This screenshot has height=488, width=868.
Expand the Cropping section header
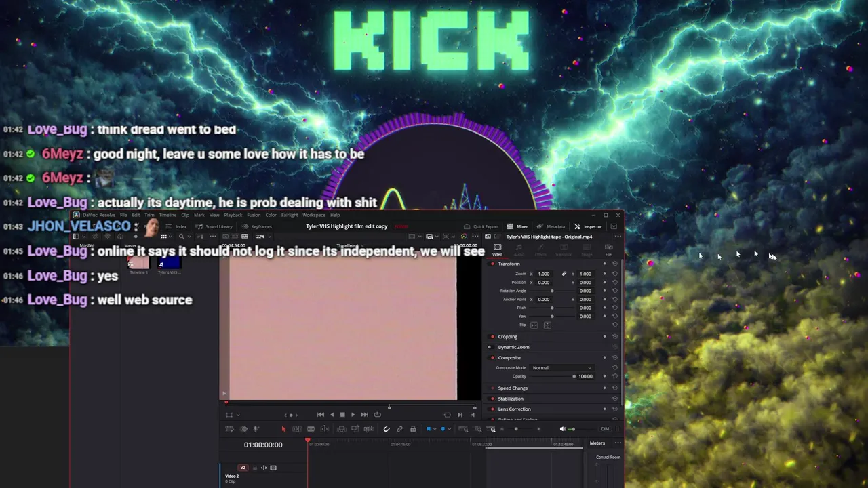(507, 337)
